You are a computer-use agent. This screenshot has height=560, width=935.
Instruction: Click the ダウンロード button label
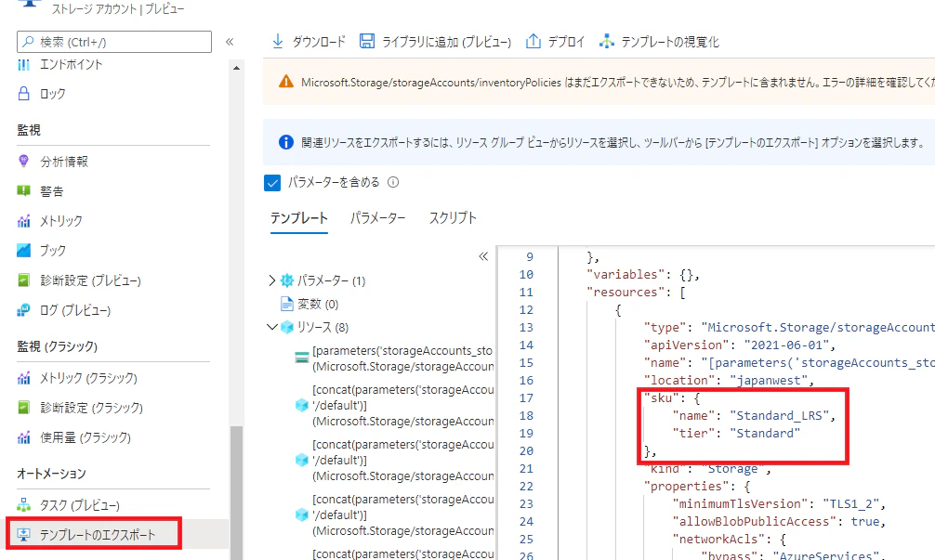pos(319,42)
